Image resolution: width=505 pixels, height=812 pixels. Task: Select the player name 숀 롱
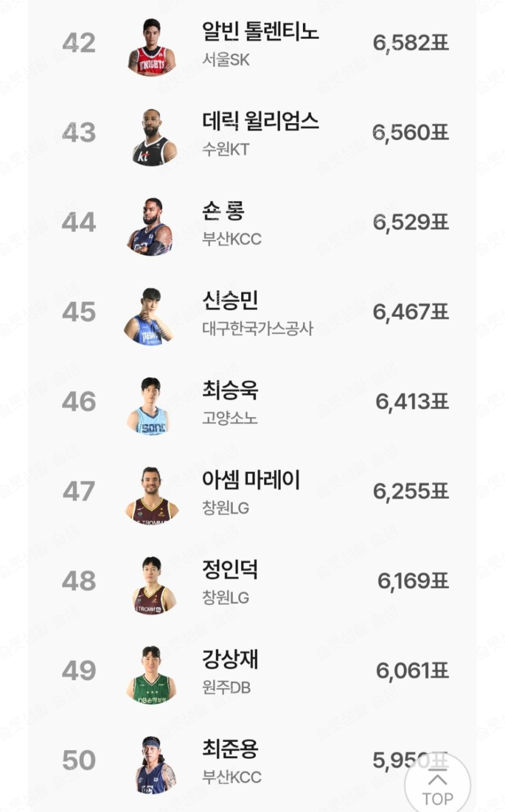click(223, 210)
